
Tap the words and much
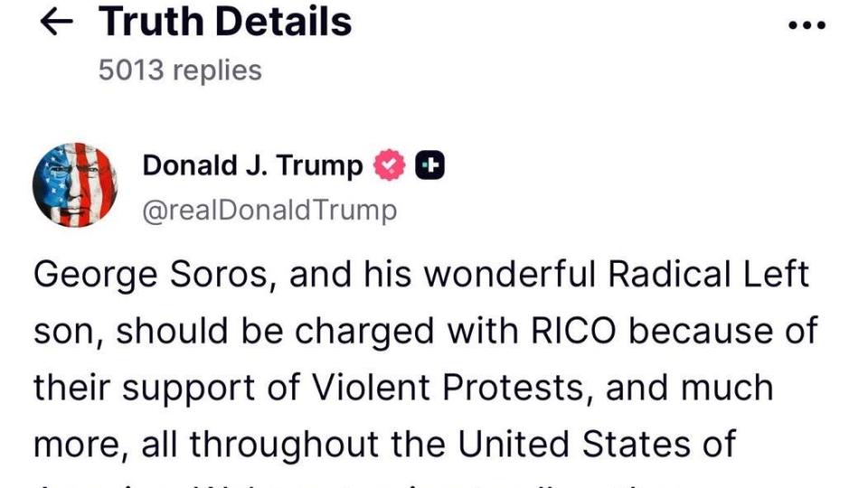pos(689,388)
